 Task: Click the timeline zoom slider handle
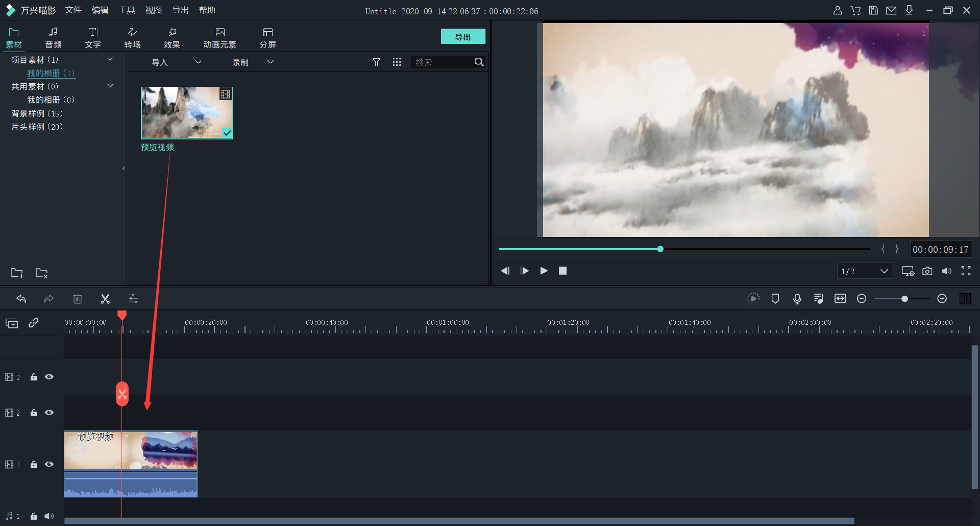point(904,299)
